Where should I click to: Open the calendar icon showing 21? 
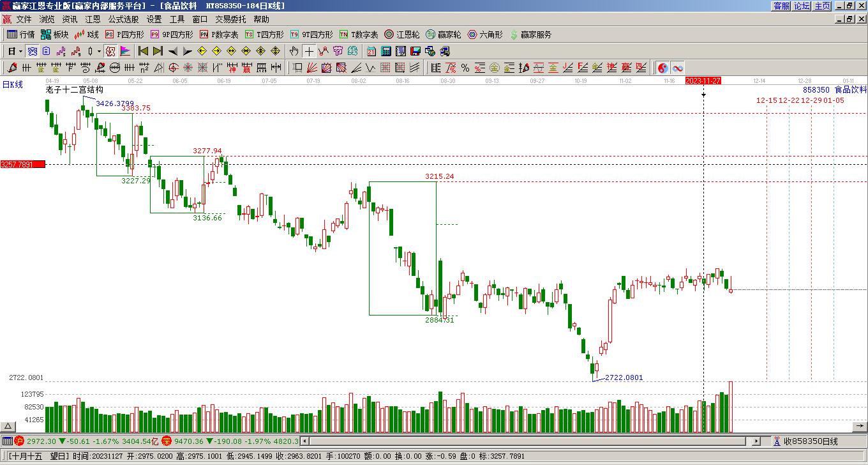coord(371,51)
